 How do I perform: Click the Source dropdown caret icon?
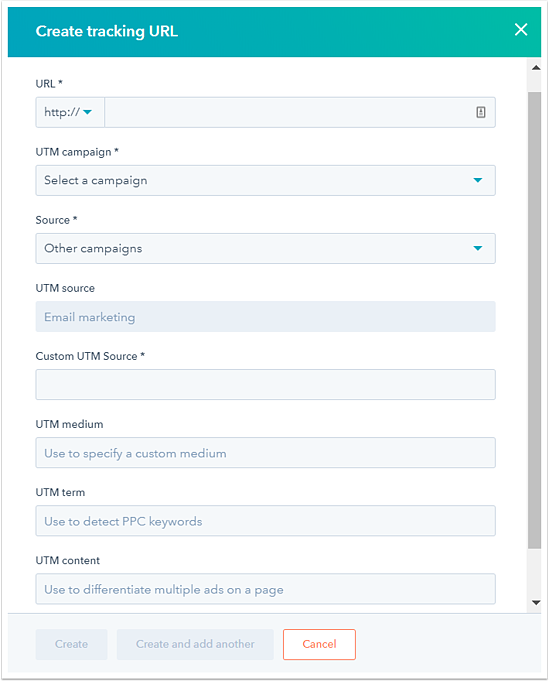478,248
